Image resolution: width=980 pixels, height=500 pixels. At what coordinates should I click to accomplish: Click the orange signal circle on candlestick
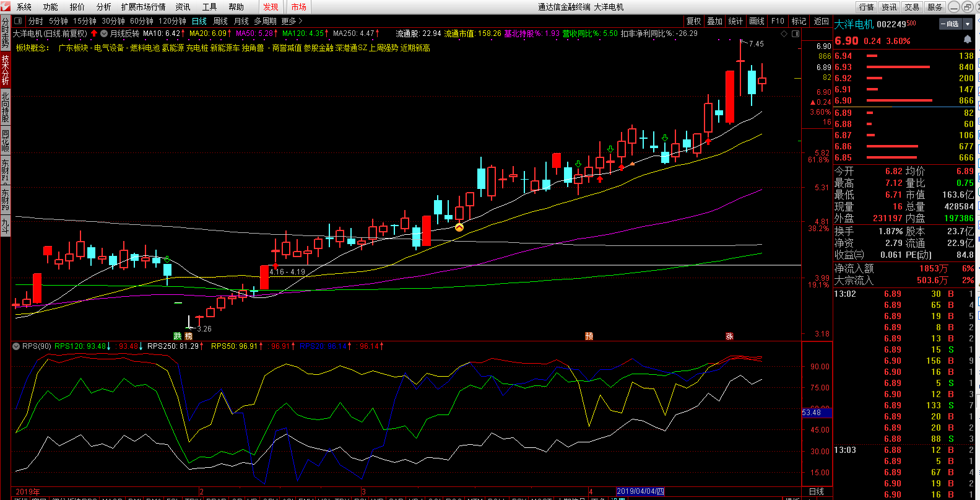[x=459, y=227]
